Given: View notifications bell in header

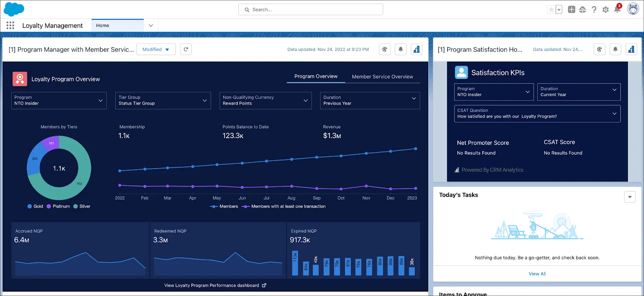Looking at the screenshot, I should [x=617, y=9].
